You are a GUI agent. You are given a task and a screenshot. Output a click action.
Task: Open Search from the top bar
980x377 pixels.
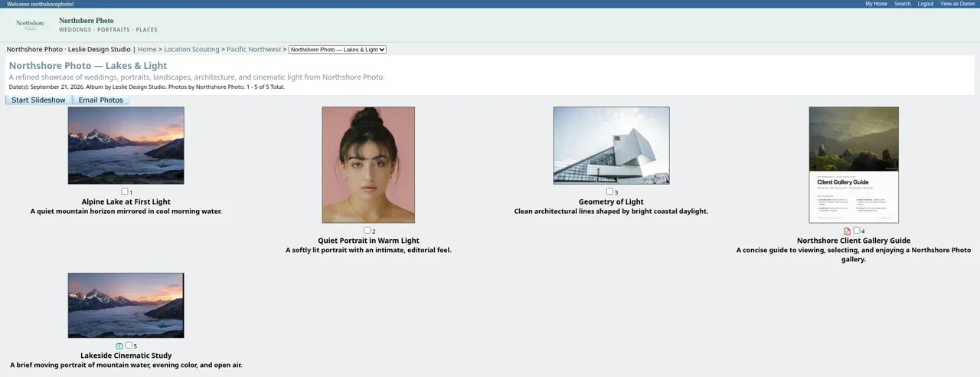(903, 4)
